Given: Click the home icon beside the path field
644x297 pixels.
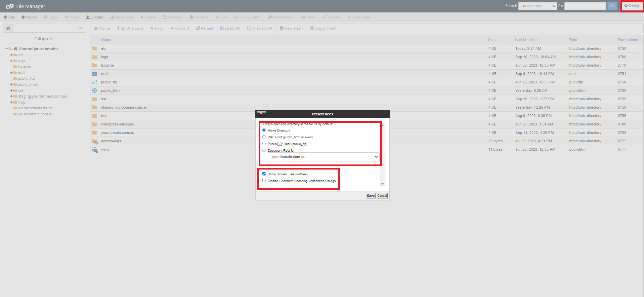Looking at the screenshot, I should click(8, 28).
